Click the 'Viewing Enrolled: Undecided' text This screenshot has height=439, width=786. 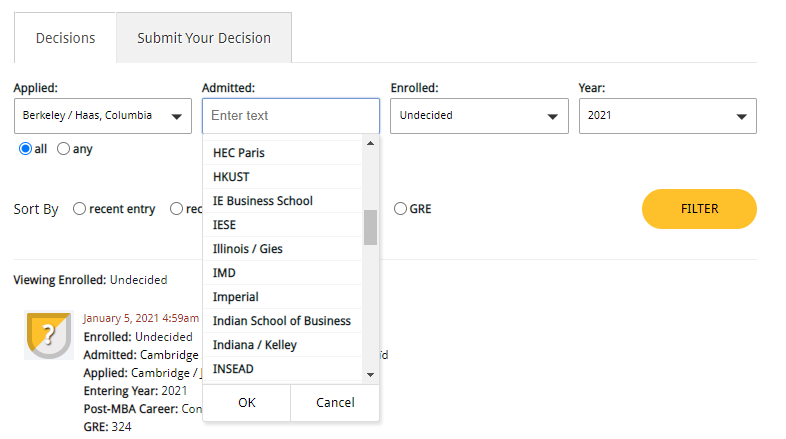point(90,280)
